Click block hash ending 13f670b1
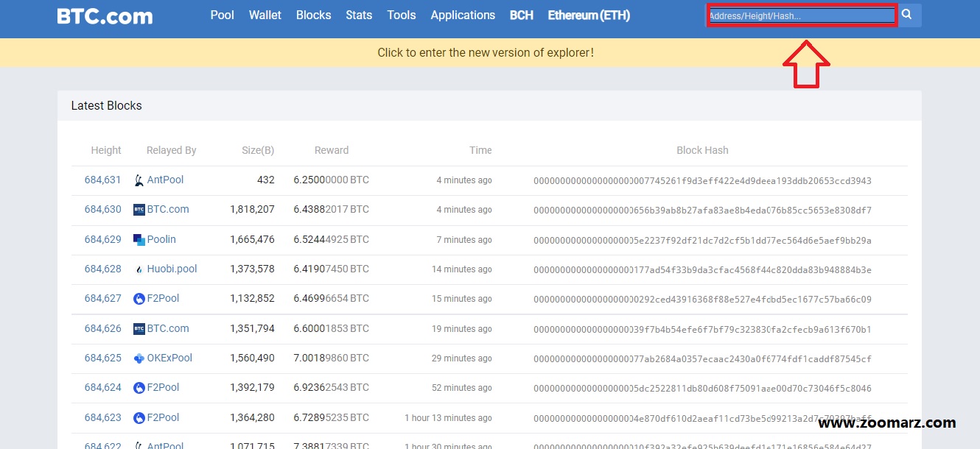This screenshot has width=980, height=449. (x=702, y=329)
